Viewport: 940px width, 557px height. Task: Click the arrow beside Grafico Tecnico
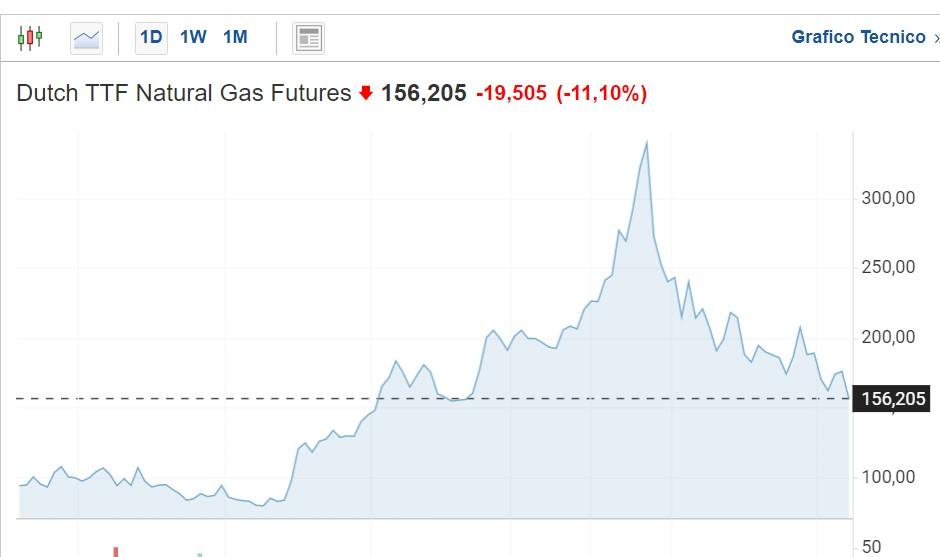[x=936, y=38]
